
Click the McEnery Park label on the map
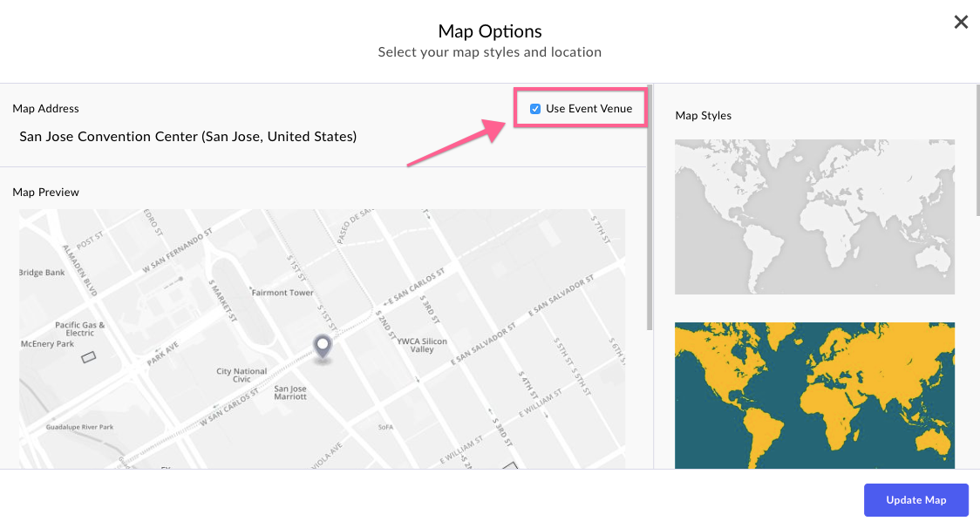[x=47, y=343]
